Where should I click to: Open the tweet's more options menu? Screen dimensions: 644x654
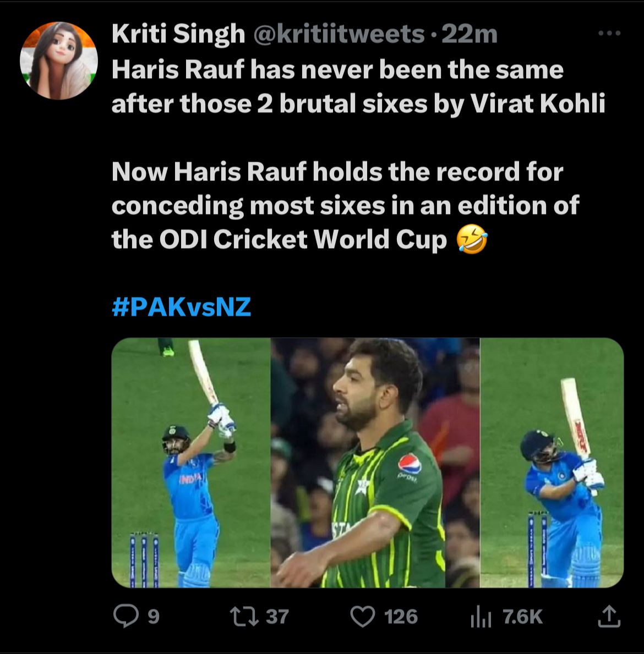[x=609, y=34]
